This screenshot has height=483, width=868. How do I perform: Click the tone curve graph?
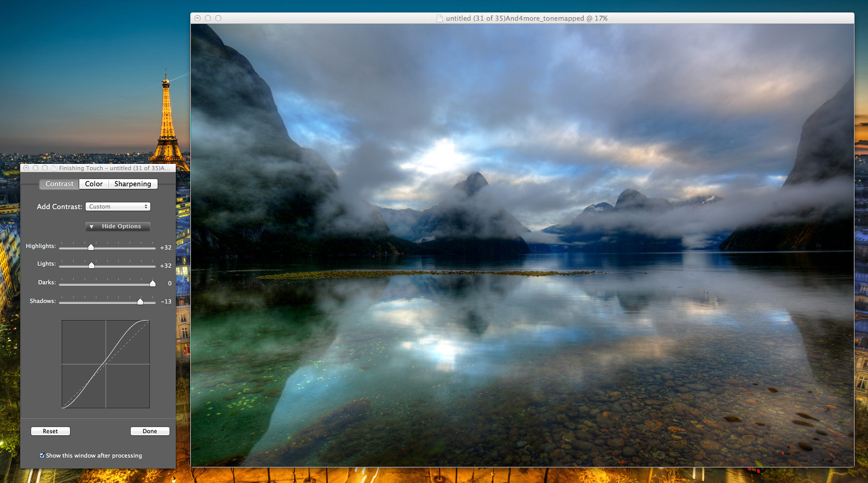[106, 364]
